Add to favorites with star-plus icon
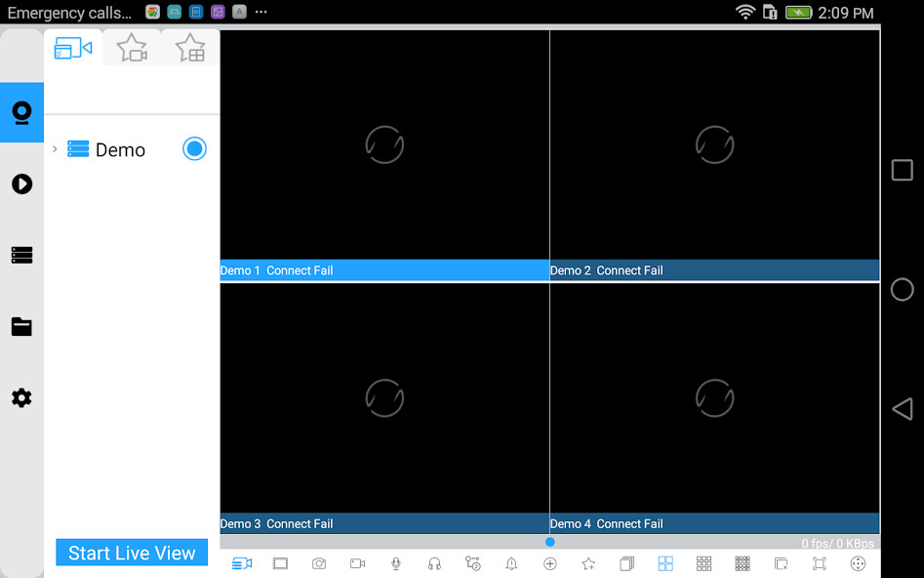 click(588, 564)
